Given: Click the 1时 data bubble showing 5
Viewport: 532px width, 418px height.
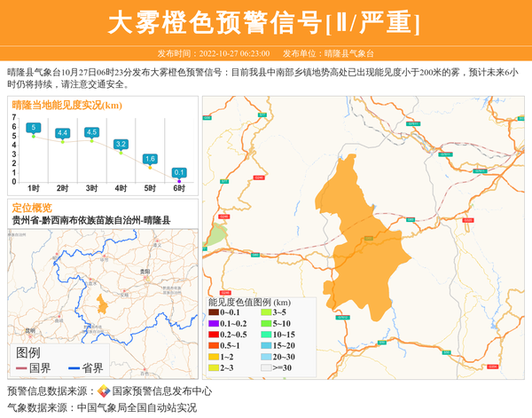Looking at the screenshot, I should click(x=34, y=128).
